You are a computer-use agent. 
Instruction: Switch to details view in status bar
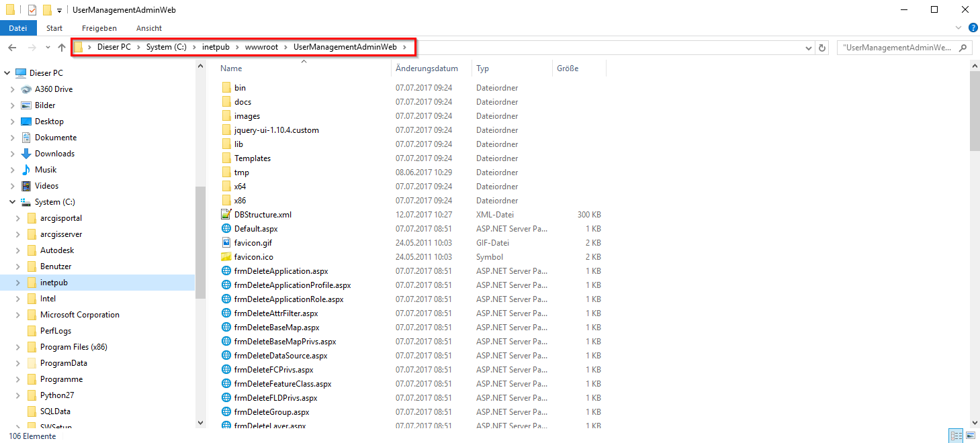click(955, 435)
